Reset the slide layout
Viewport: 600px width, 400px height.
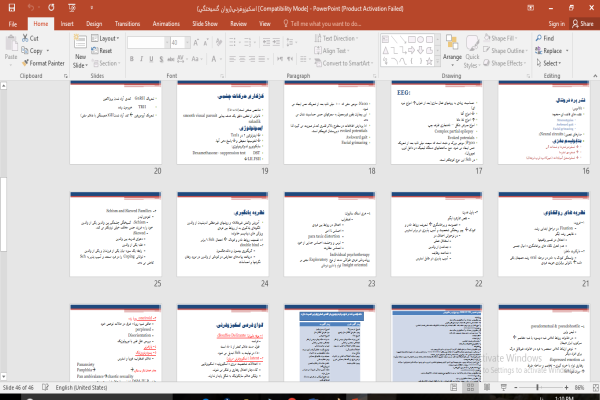[102, 51]
